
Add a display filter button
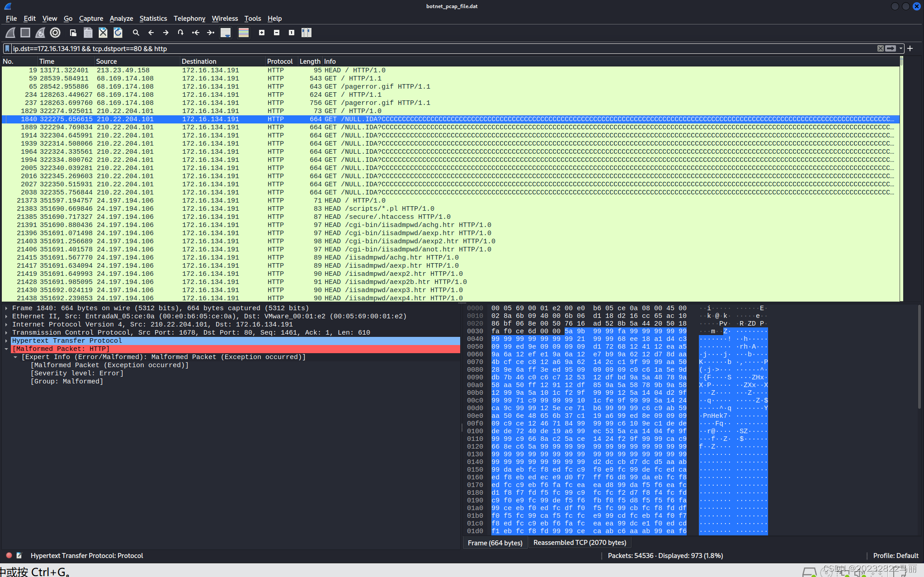[x=910, y=48]
